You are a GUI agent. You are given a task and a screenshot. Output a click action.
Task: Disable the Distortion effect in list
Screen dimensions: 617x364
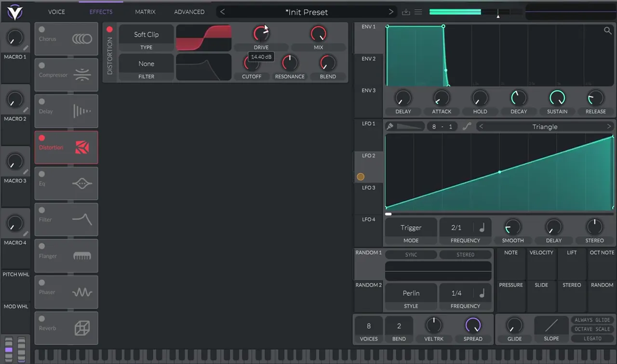pyautogui.click(x=42, y=138)
